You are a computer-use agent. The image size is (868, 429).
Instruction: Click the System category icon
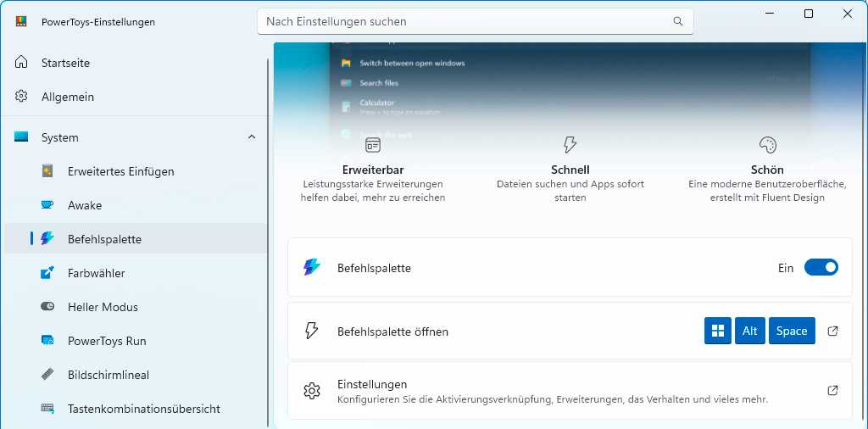pos(21,136)
